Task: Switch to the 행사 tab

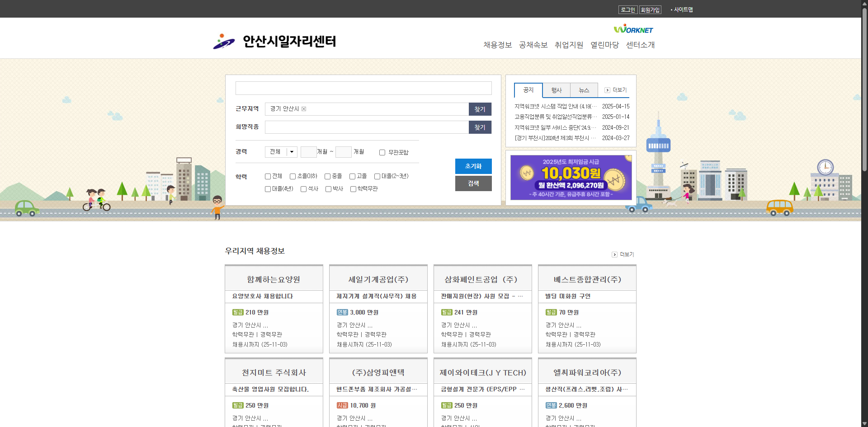Action: pos(556,90)
